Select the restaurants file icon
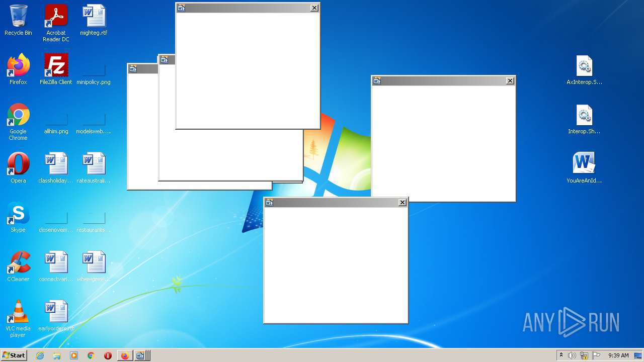This screenshot has width=644, height=362. click(94, 217)
